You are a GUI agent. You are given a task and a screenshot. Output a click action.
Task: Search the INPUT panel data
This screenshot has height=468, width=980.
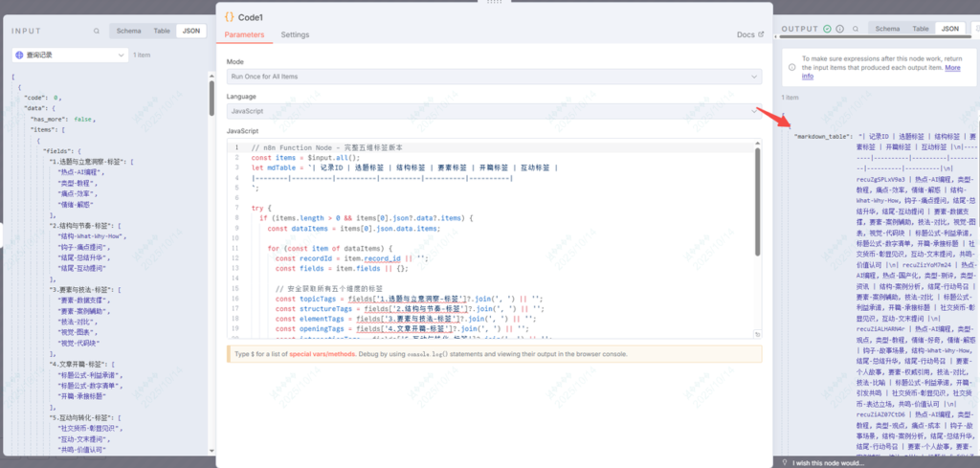point(97,31)
